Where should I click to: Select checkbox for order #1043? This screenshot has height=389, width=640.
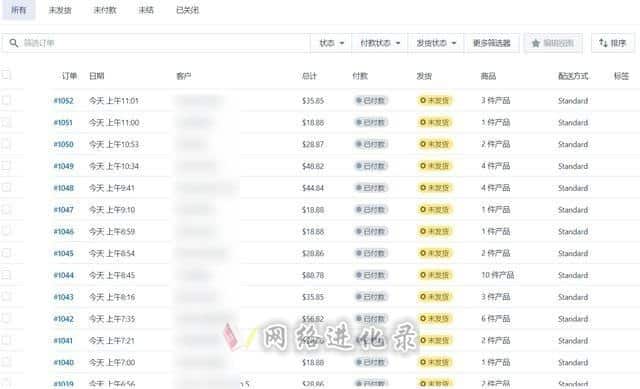click(x=6, y=296)
